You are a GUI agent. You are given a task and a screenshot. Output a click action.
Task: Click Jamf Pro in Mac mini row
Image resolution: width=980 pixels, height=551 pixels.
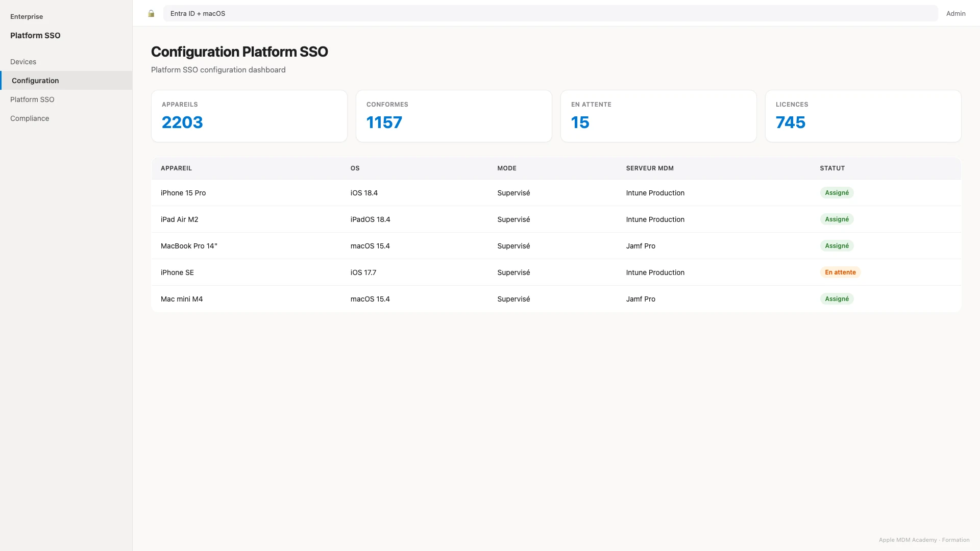pyautogui.click(x=641, y=299)
